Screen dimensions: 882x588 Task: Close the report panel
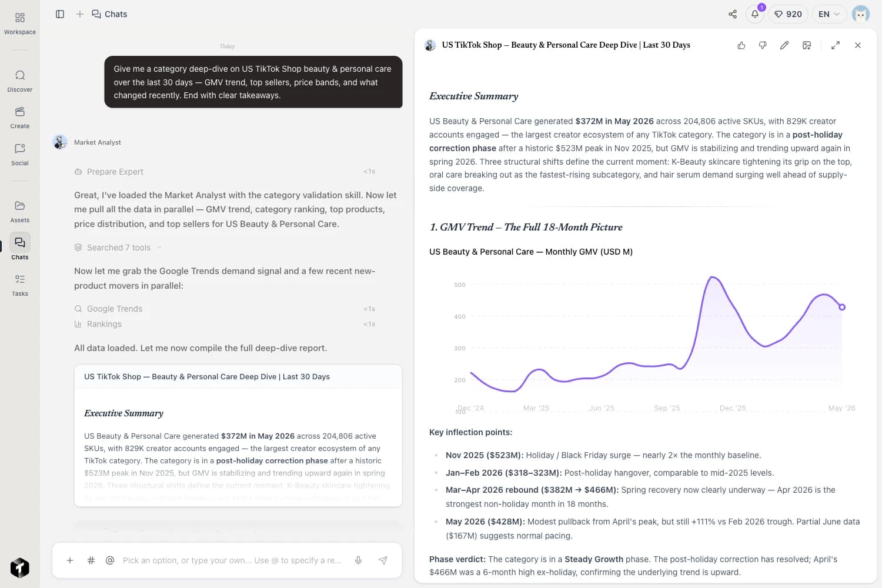coord(858,45)
